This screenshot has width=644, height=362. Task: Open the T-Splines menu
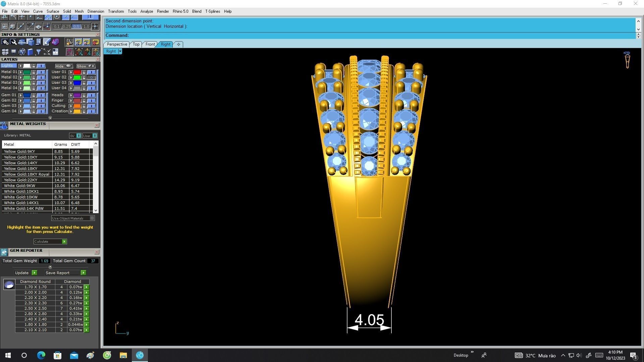pos(212,11)
